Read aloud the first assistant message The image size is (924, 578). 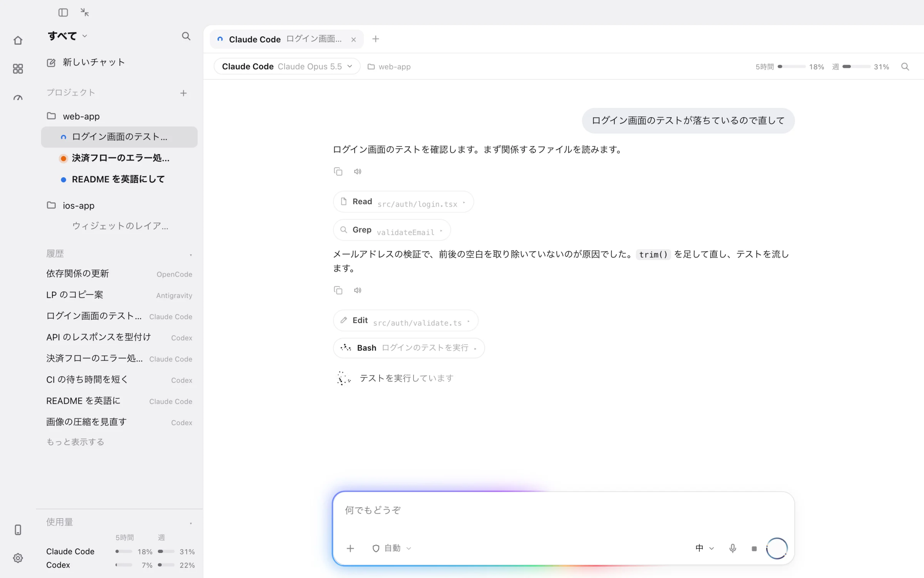pyautogui.click(x=358, y=171)
